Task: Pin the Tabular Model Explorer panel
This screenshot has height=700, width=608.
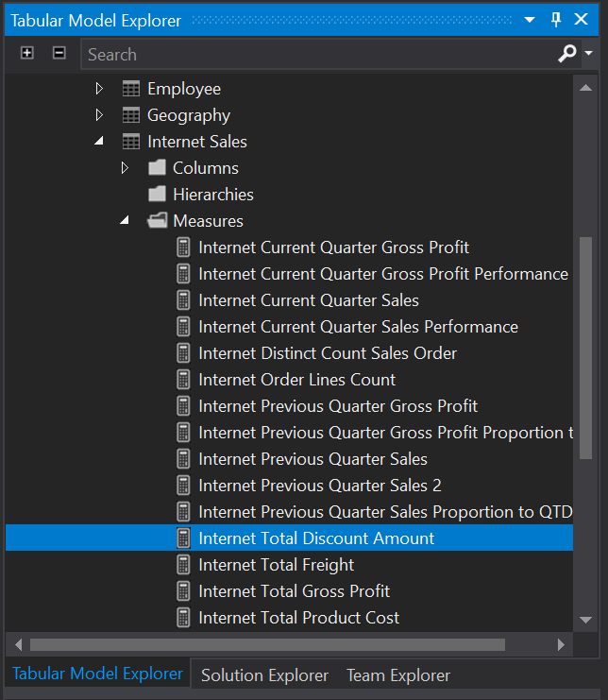Action: 556,20
